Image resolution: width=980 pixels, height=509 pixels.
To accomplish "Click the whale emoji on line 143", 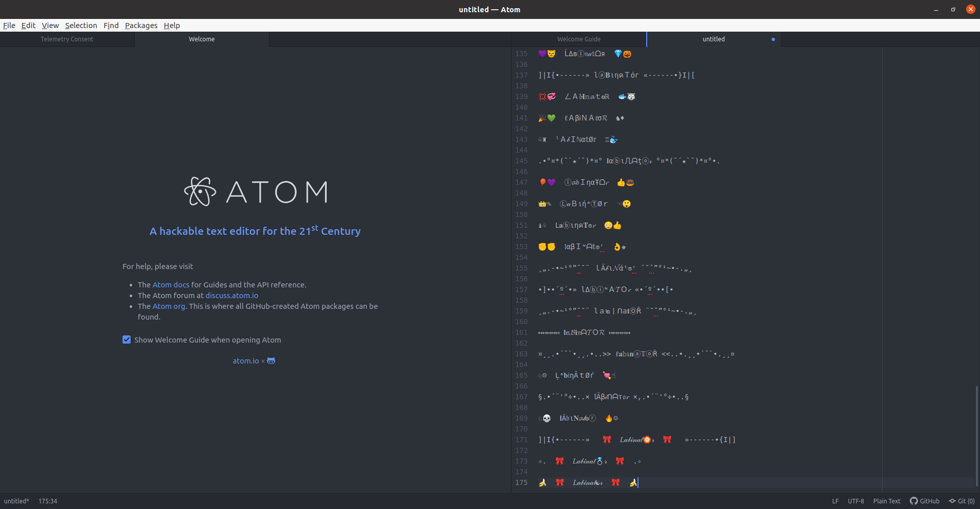I will click(x=614, y=139).
